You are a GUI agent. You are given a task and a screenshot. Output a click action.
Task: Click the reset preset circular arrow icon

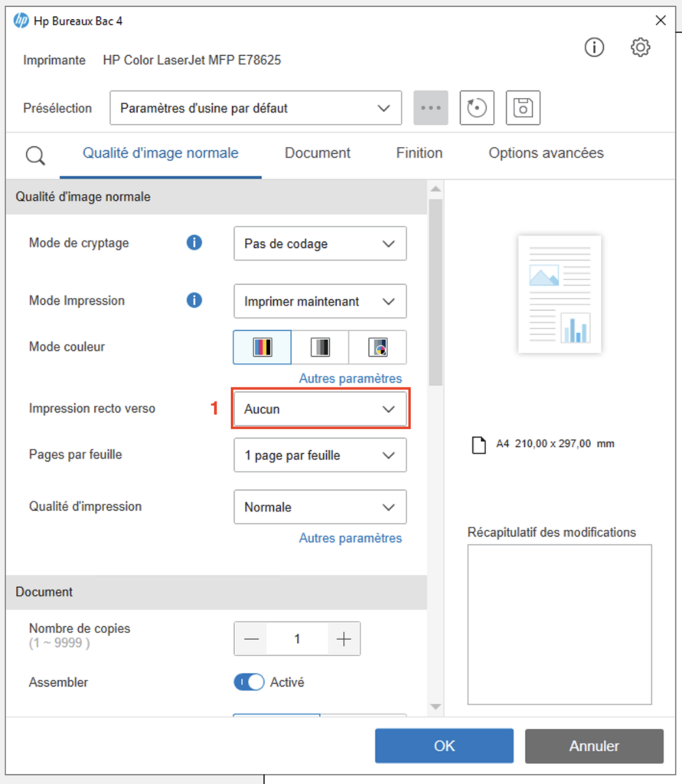(x=477, y=108)
